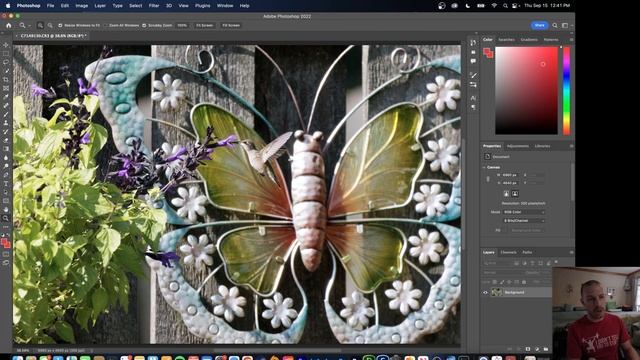640x360 pixels.
Task: Open the Layers panel options menu
Action: (571, 252)
